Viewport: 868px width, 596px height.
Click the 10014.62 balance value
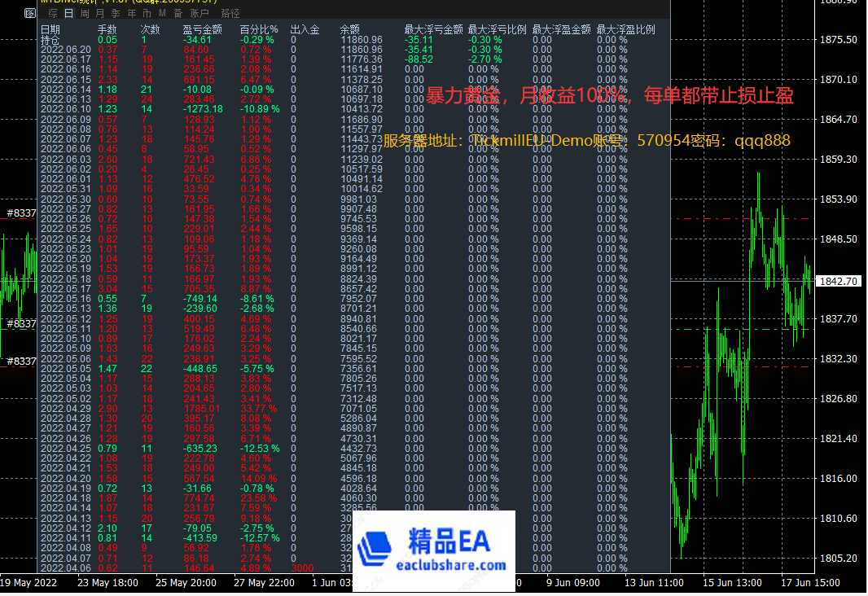[362, 189]
